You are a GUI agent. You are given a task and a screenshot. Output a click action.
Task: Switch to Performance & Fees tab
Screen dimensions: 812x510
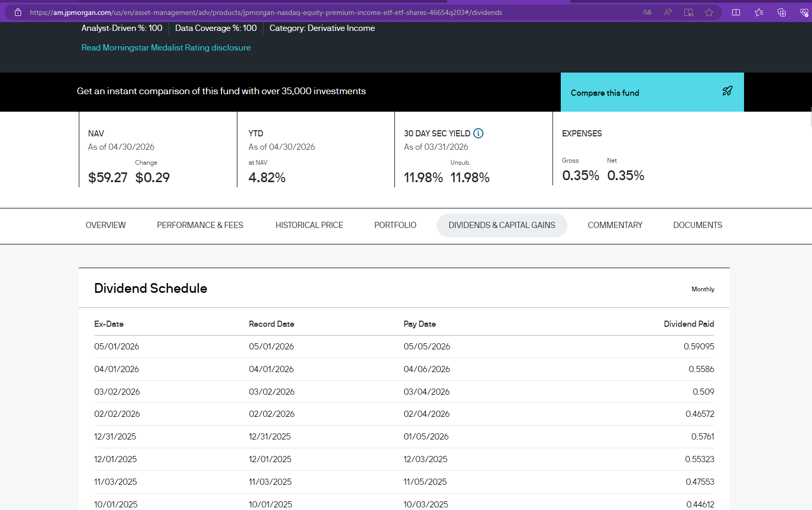[200, 225]
